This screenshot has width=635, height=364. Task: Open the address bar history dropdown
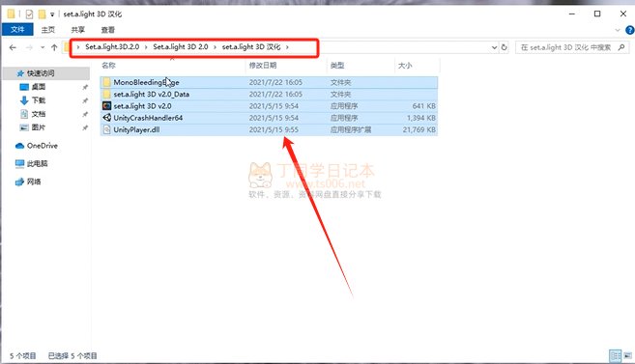click(494, 47)
